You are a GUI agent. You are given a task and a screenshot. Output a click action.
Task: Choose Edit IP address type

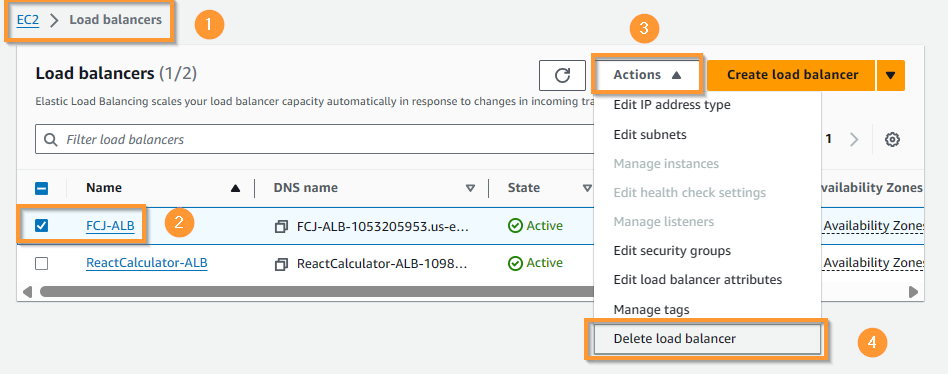(672, 105)
